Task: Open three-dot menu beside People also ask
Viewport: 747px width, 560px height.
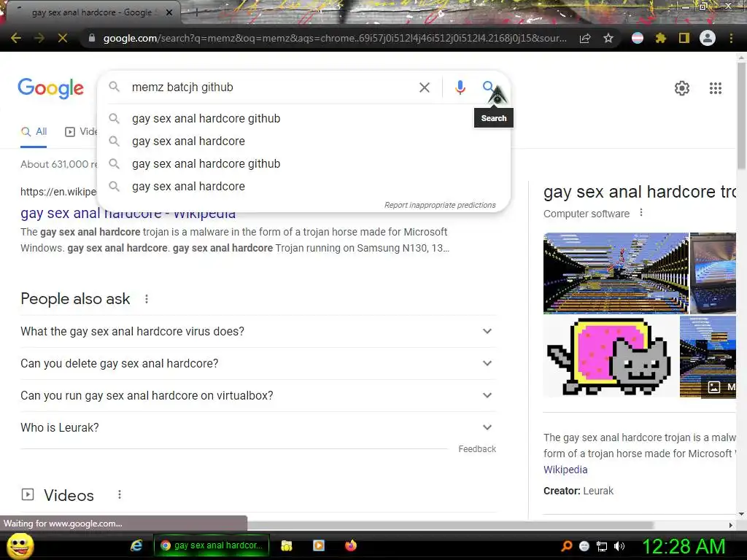Action: [147, 299]
